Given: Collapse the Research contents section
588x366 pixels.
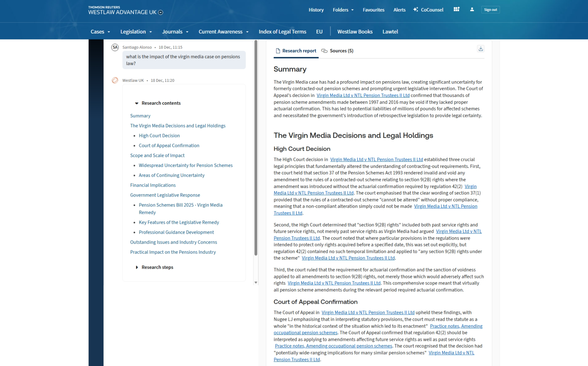Looking at the screenshot, I should [158, 103].
